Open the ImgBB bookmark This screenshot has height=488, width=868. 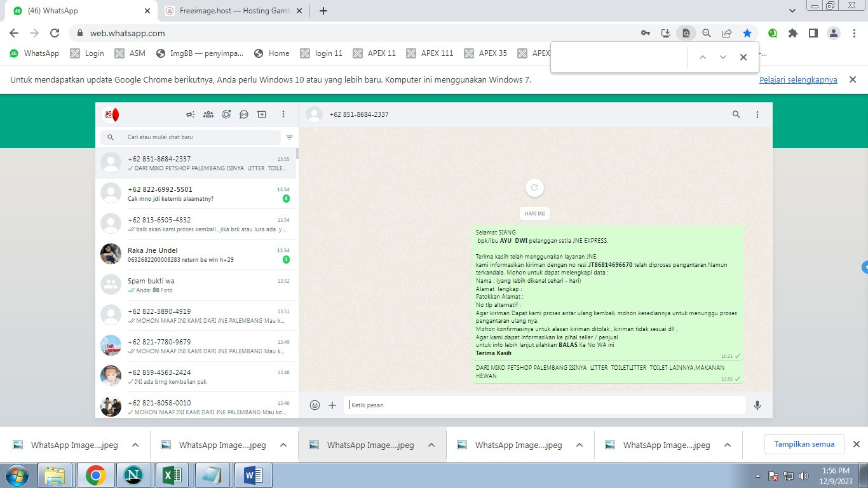(200, 53)
